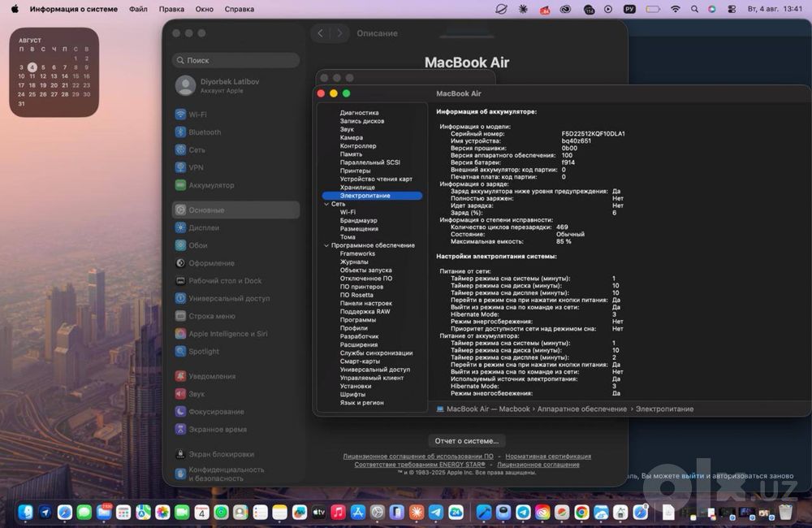Go back with the settings toolbar back chevron

click(321, 33)
